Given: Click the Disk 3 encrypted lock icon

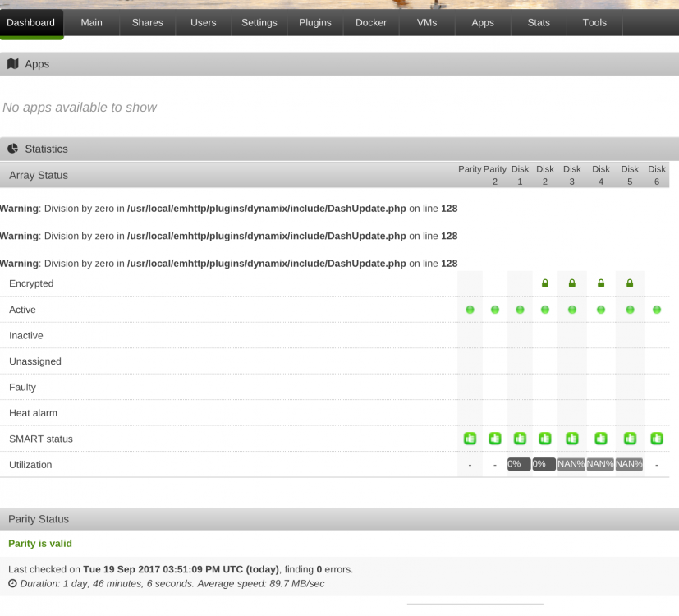Looking at the screenshot, I should point(572,283).
